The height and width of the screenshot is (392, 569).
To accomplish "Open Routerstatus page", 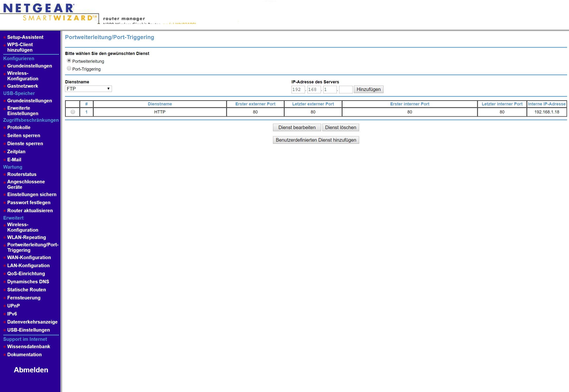I will click(x=22, y=174).
